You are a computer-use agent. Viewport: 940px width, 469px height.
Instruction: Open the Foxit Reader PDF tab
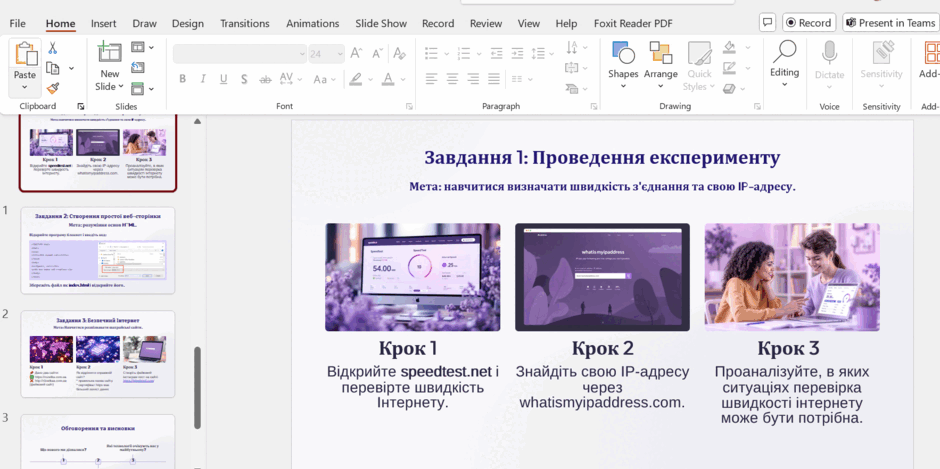pos(633,23)
